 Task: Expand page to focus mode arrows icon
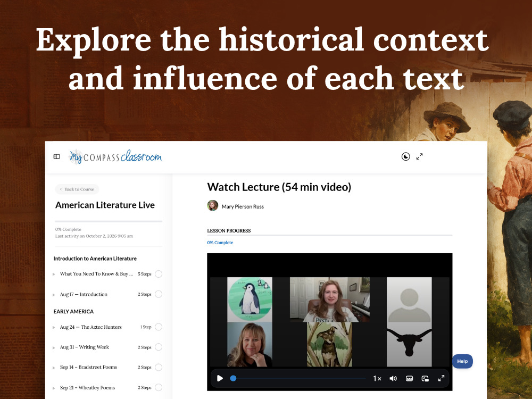coord(420,156)
